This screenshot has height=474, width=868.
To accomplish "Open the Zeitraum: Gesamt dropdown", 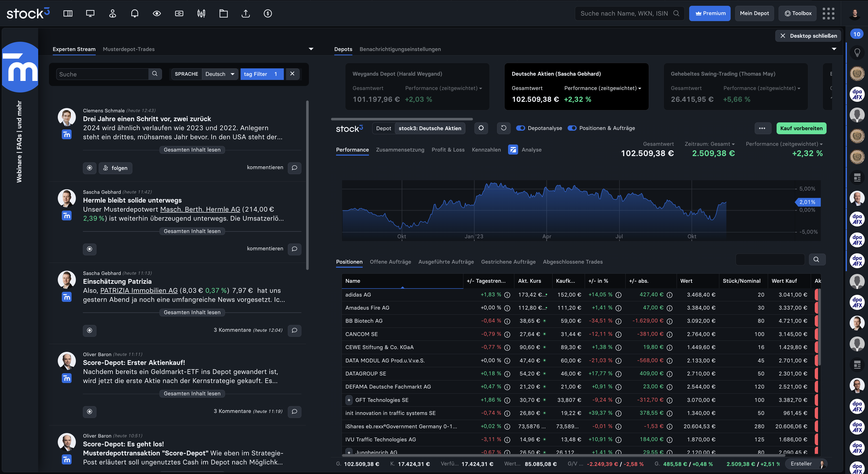I will pos(710,144).
